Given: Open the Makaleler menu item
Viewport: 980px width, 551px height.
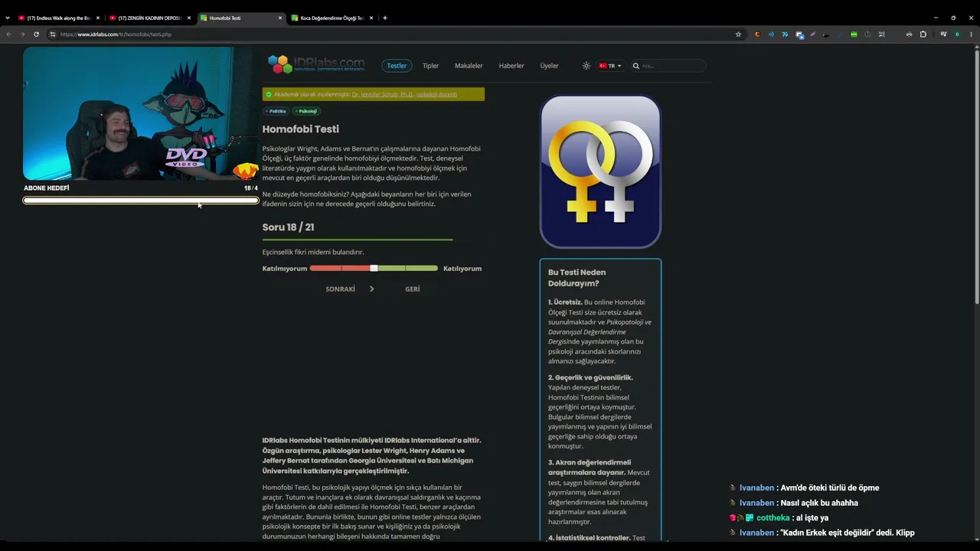Looking at the screenshot, I should coord(469,66).
